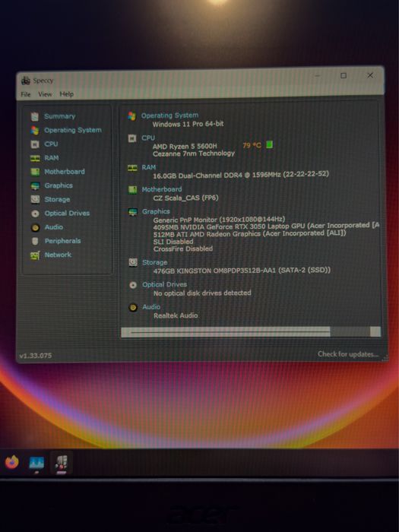Screen dimensions: 399x532
Task: Open the File menu
Action: coord(25,94)
